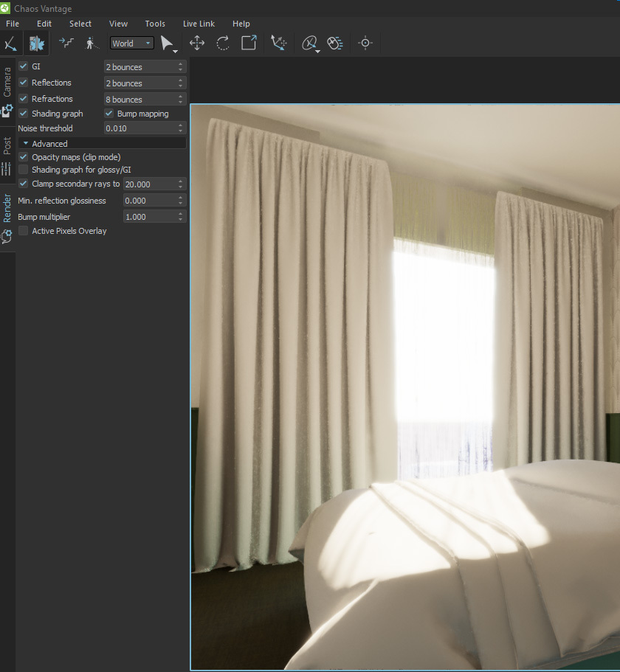The image size is (620, 672).
Task: Uncheck Opacity maps (clip mode)
Action: 24,157
